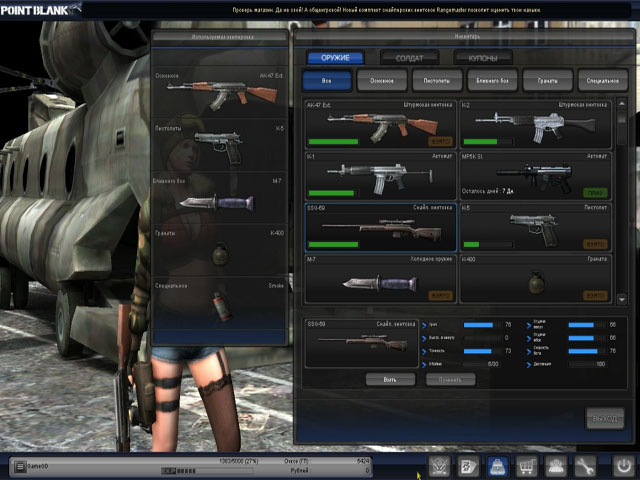Image resolution: width=640 pixels, height=480 pixels.
Task: Click the Point Blank logo
Action: (41, 9)
